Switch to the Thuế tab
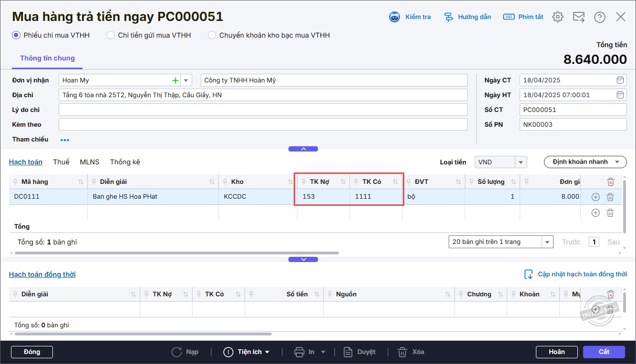Image resolution: width=636 pixels, height=364 pixels. (61, 162)
